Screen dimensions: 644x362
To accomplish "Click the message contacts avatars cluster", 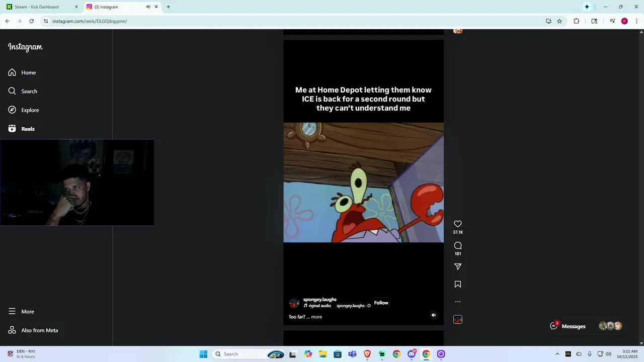I will [610, 326].
